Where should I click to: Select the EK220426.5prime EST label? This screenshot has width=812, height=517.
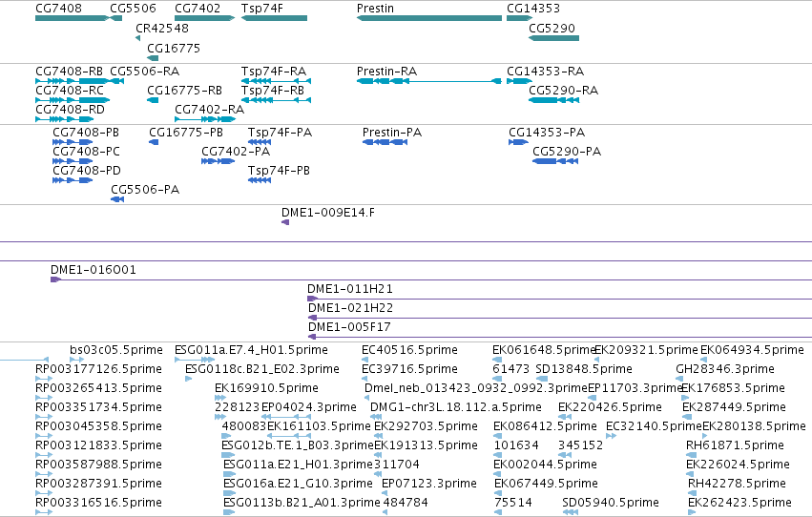click(610, 408)
